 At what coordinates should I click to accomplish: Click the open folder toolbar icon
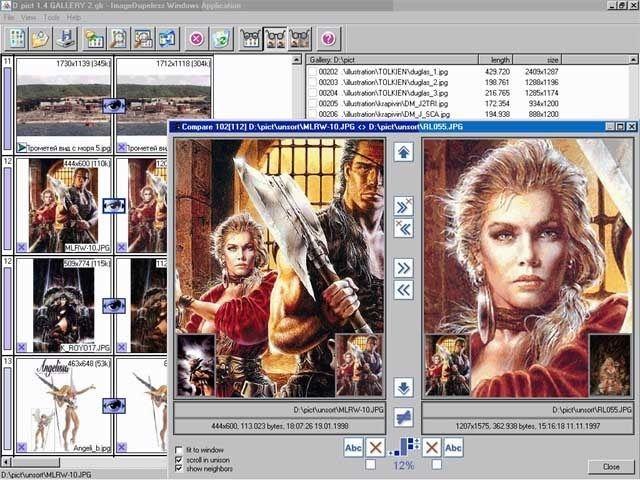coord(40,39)
